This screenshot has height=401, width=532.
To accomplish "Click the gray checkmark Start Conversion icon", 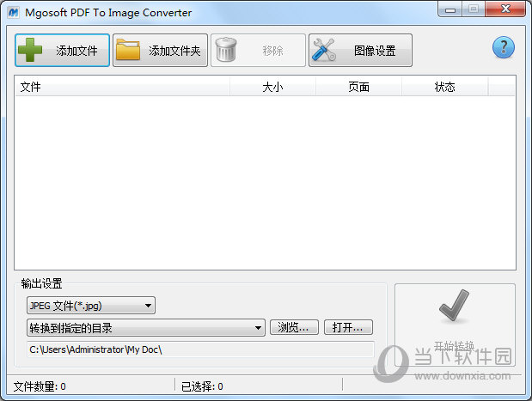I will pos(454,306).
